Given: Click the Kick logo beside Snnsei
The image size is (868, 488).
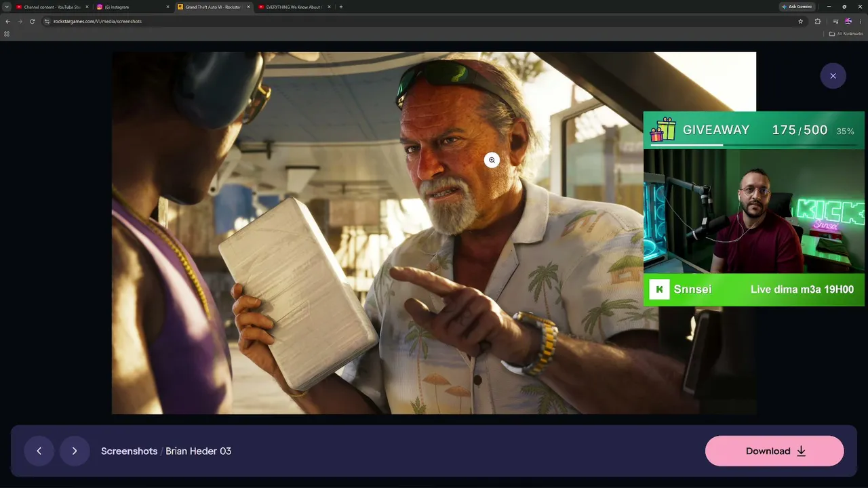Looking at the screenshot, I should click(x=659, y=289).
